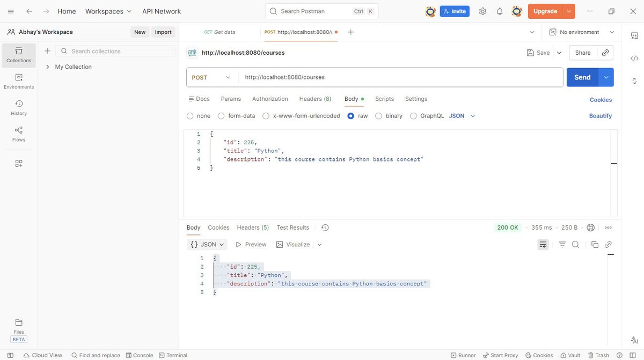Viewport: 644px width, 360px height.
Task: Add a new collection with plus icon
Action: pyautogui.click(x=47, y=51)
